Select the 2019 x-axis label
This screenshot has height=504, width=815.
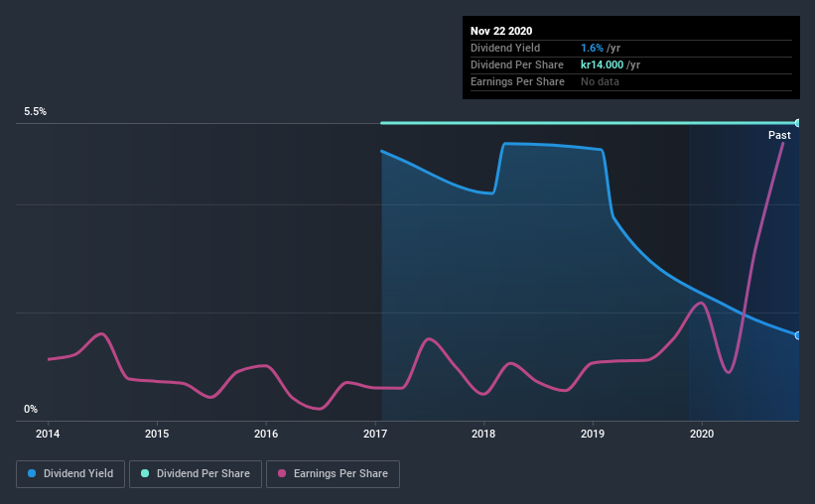point(593,434)
